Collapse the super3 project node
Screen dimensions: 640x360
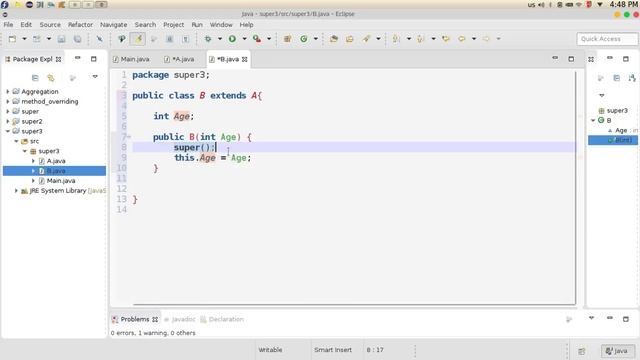tap(8, 131)
